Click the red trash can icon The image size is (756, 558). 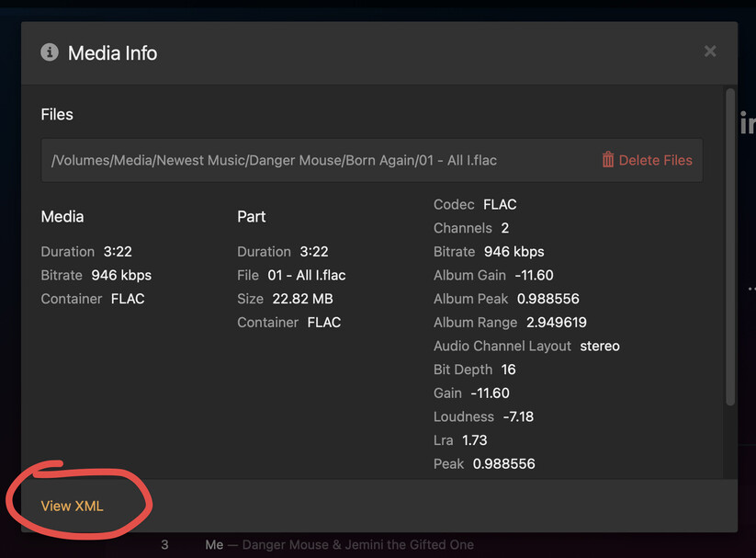pos(608,160)
